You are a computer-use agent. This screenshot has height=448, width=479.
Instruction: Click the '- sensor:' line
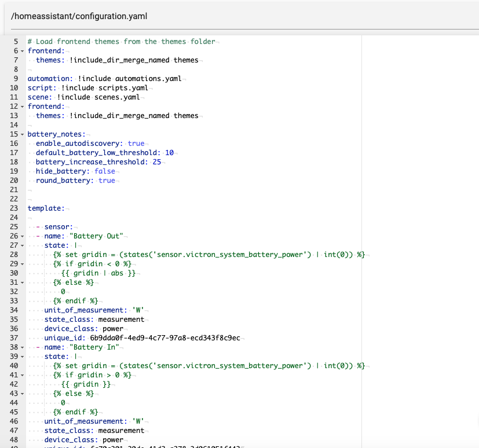tap(54, 227)
